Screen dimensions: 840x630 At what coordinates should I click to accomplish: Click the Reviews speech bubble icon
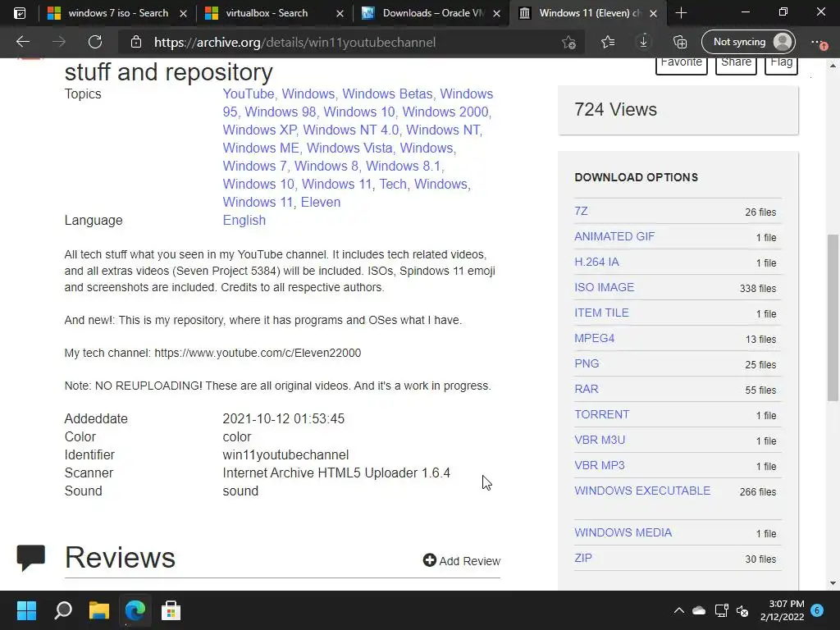pyautogui.click(x=30, y=558)
